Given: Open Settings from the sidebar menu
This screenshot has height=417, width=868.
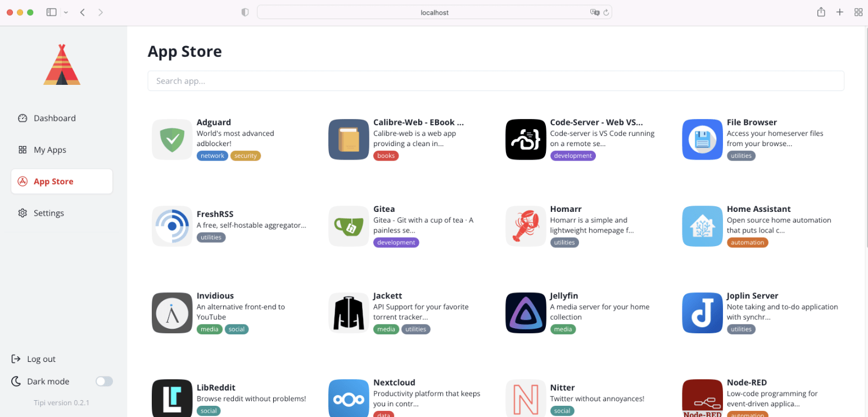Looking at the screenshot, I should (x=62, y=213).
